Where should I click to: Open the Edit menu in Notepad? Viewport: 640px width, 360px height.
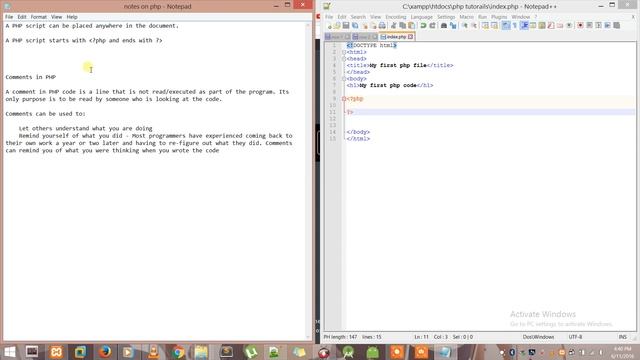point(22,17)
